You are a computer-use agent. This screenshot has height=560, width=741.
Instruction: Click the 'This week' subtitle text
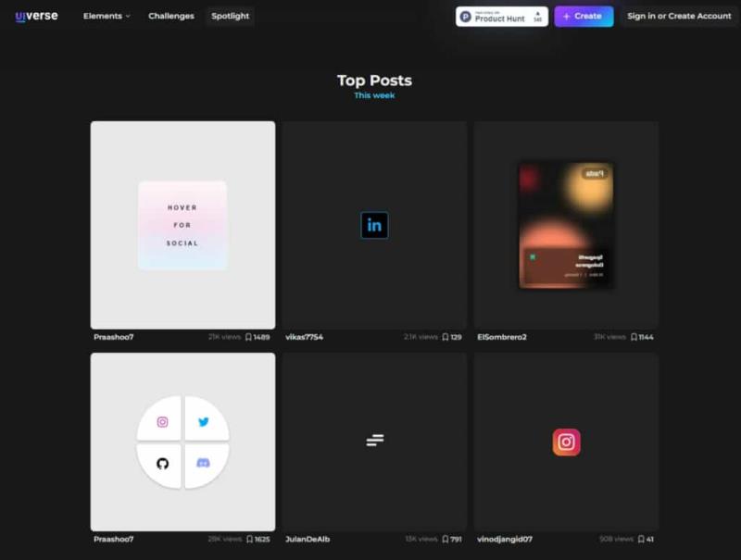pyautogui.click(x=374, y=95)
